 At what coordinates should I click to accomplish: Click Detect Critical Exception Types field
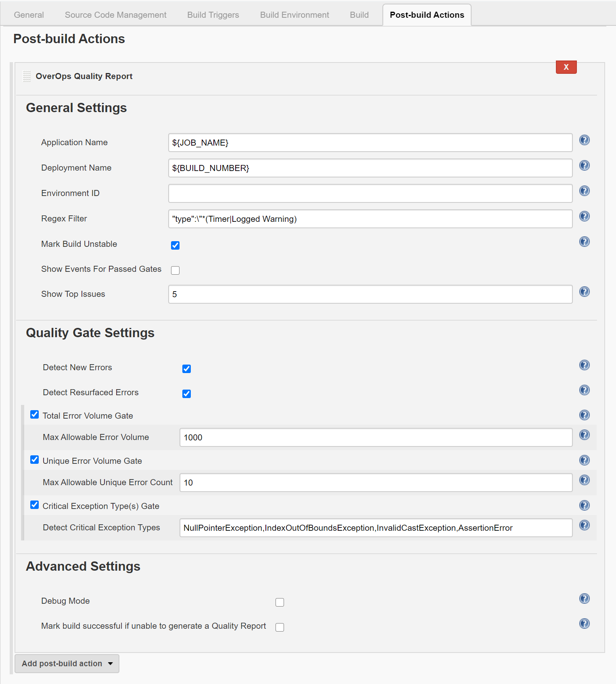point(376,528)
